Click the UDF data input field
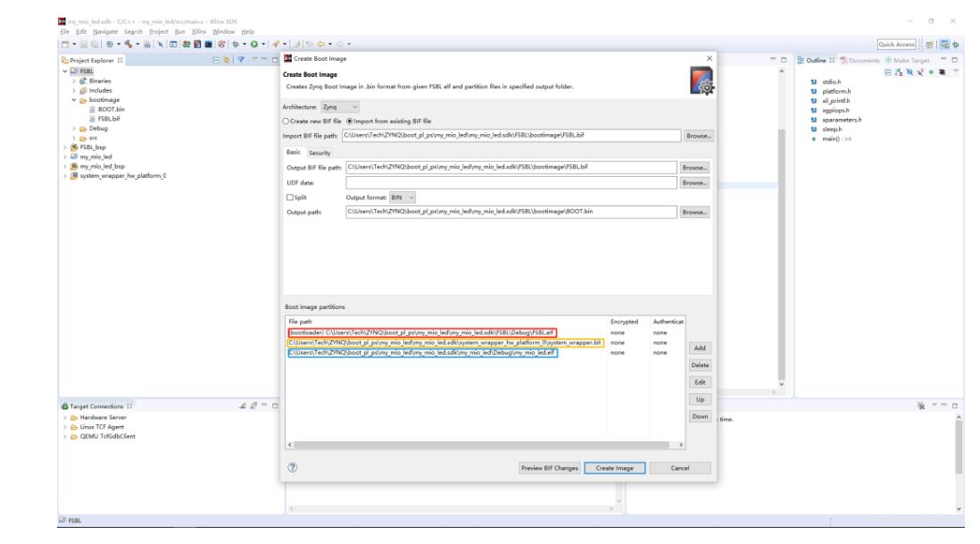980x544 pixels. pyautogui.click(x=511, y=182)
